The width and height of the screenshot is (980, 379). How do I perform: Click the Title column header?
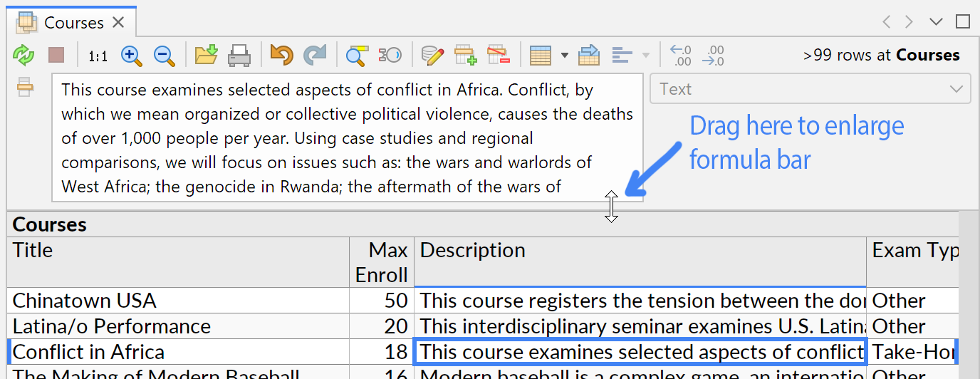pyautogui.click(x=178, y=262)
